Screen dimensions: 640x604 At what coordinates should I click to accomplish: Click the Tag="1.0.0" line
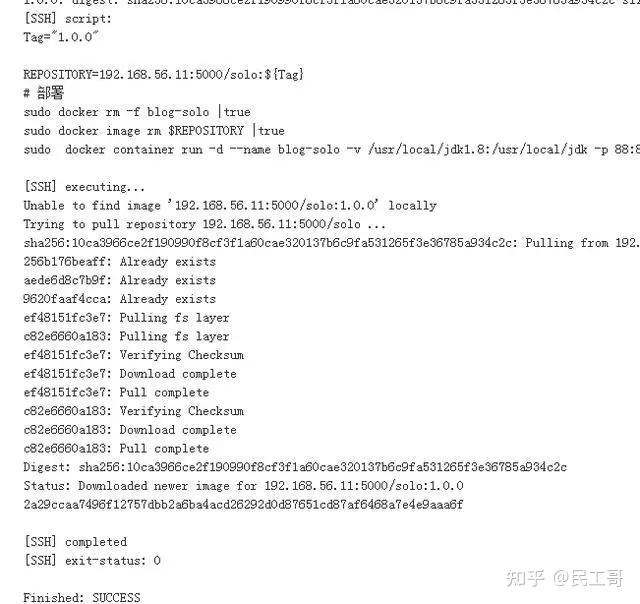click(x=61, y=37)
